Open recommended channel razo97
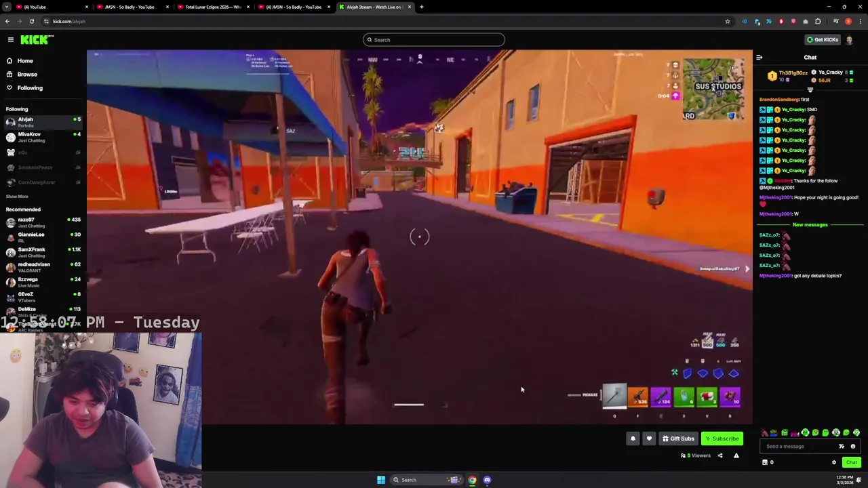868x488 pixels. click(42, 222)
